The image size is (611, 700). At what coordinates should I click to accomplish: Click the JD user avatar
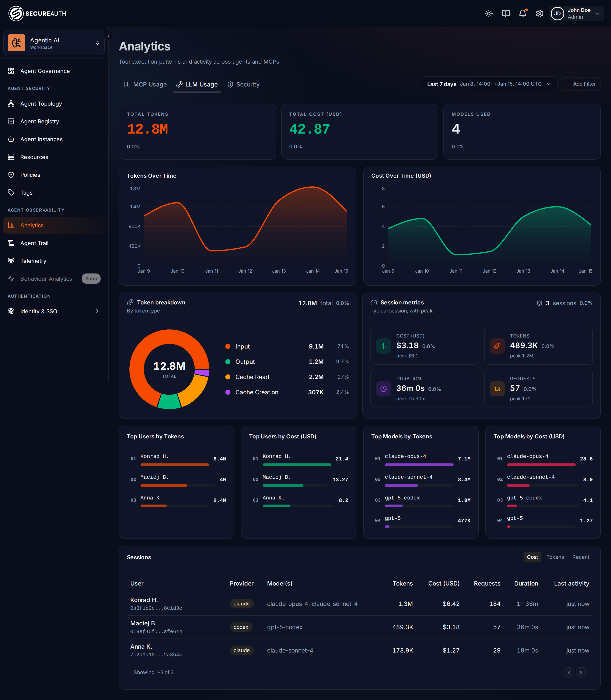coord(558,14)
